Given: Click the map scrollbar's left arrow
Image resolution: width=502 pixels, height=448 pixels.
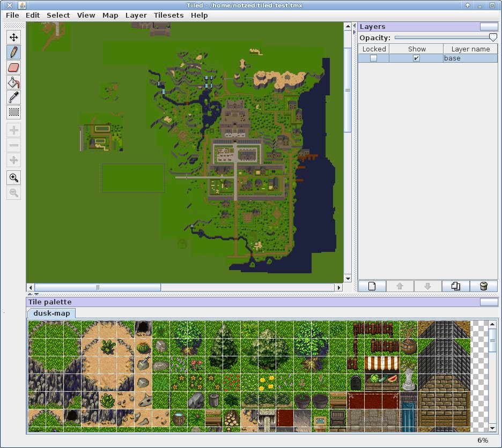Looking at the screenshot, I should coord(31,287).
